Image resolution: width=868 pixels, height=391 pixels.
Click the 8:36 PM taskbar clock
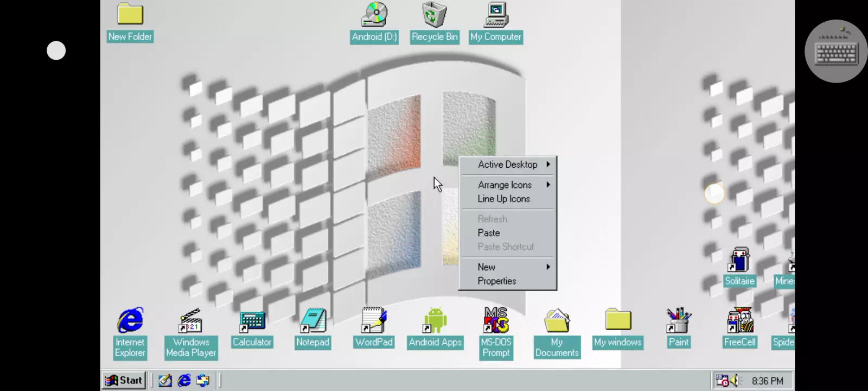[767, 381]
